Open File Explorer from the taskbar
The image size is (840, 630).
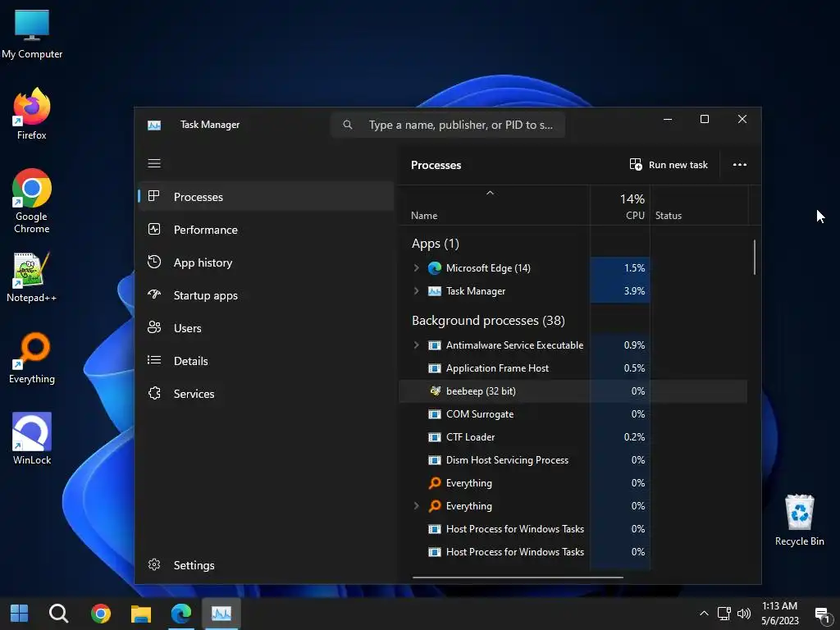(141, 614)
